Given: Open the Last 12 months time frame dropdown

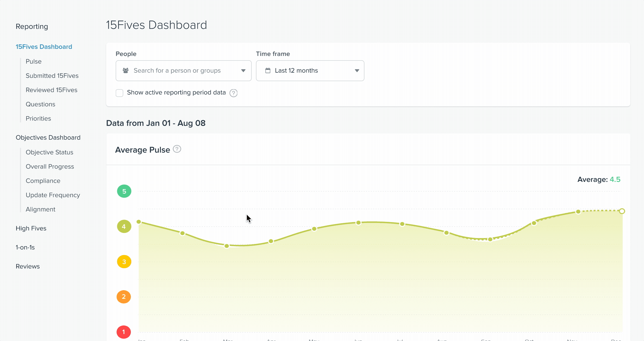Looking at the screenshot, I should pyautogui.click(x=310, y=71).
